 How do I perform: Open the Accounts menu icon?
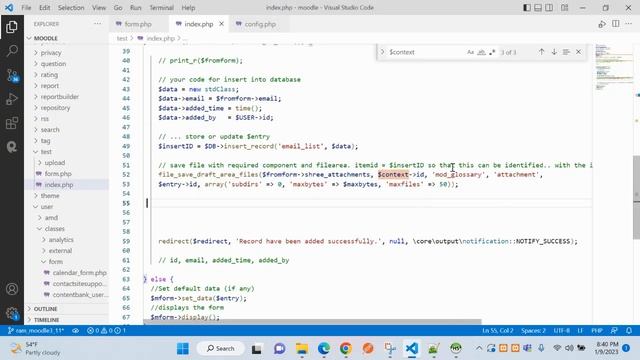click(12, 289)
